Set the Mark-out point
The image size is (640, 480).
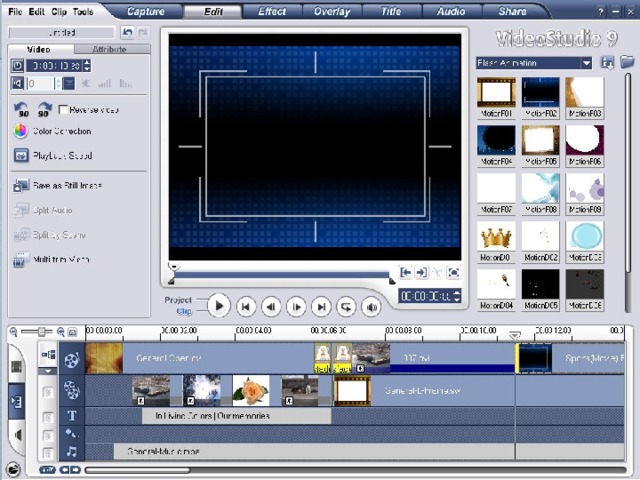pyautogui.click(x=421, y=272)
